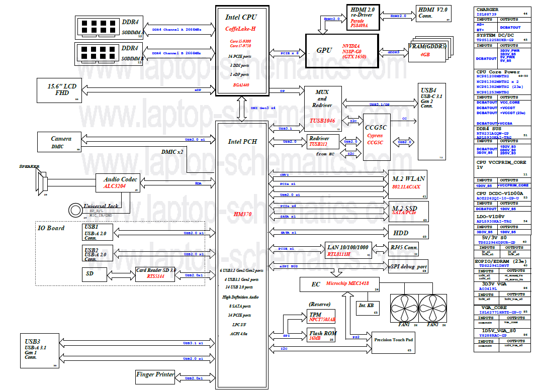Image resolution: width=539 pixels, height=392 pixels.
Task: Click the LDO-V1D8V header
Action: click(502, 219)
